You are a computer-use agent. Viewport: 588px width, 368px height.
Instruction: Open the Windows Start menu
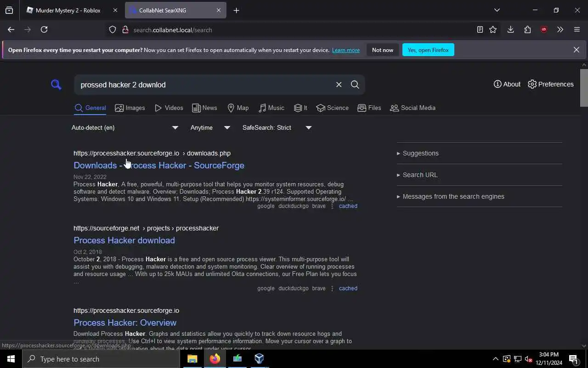pos(11,359)
